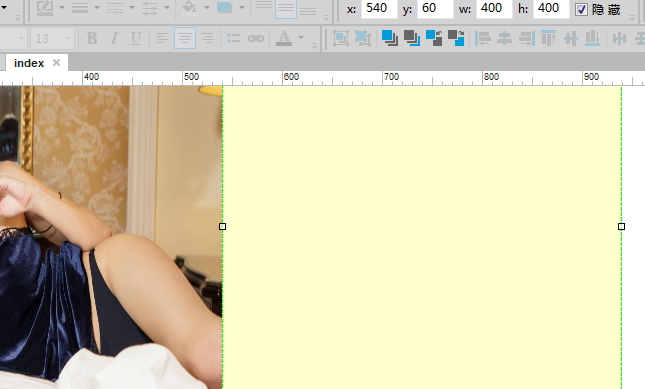Toggle underline formatting
This screenshot has height=389, width=645.
[x=136, y=38]
